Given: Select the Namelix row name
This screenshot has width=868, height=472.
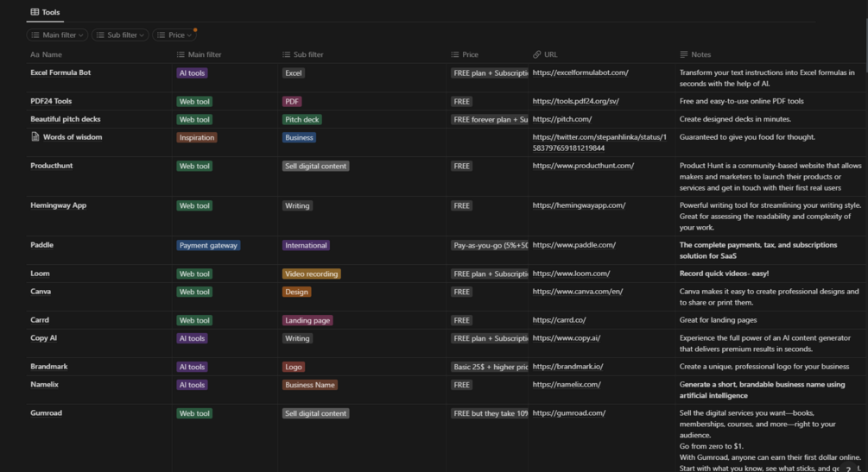Looking at the screenshot, I should click(x=44, y=385).
